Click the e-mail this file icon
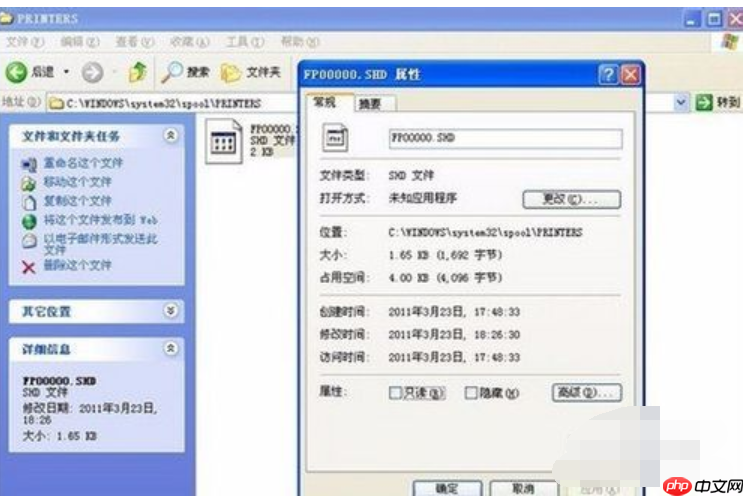744x496 pixels. [x=29, y=240]
